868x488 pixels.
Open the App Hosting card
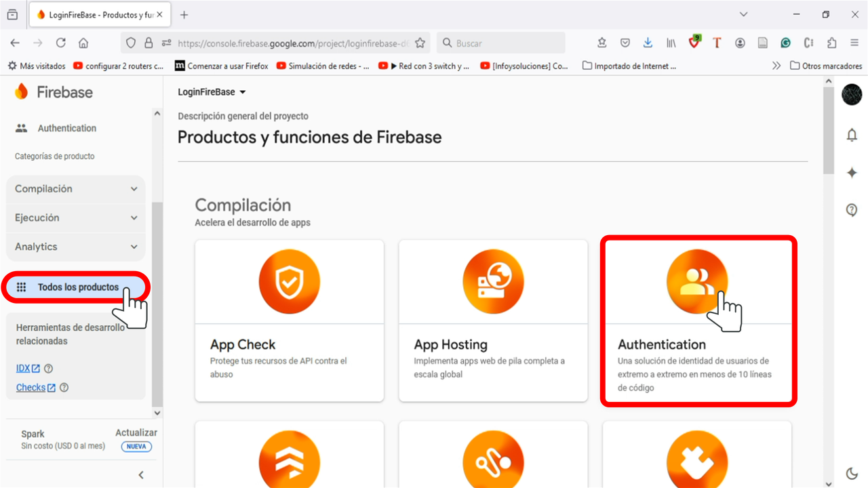tap(493, 321)
